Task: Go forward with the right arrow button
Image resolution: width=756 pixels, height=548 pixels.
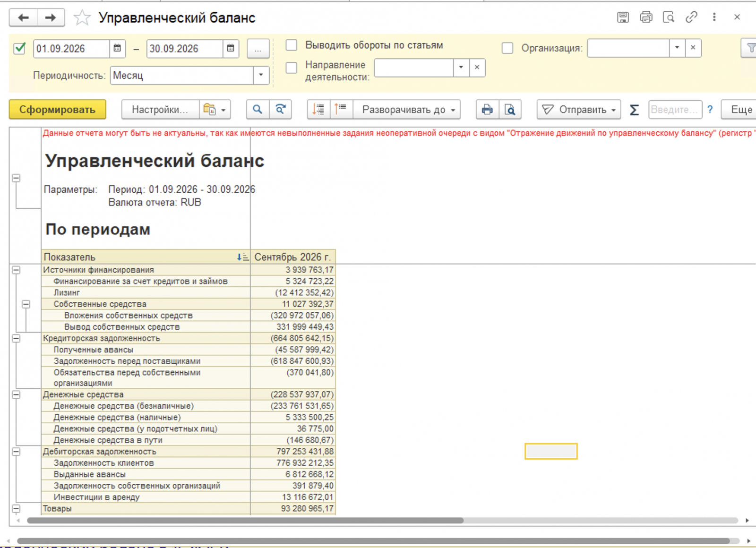Action: coord(51,18)
